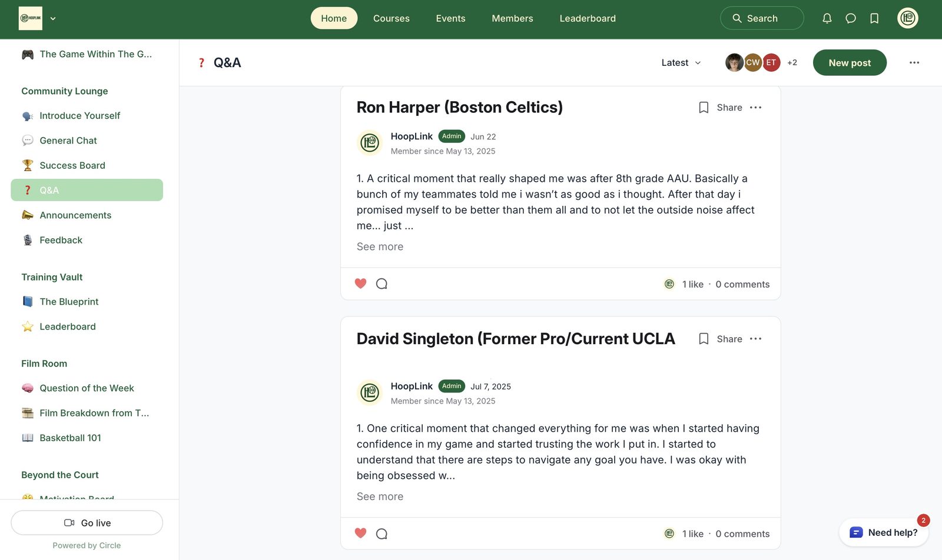Expand See more on Ron Harper post

point(380,246)
